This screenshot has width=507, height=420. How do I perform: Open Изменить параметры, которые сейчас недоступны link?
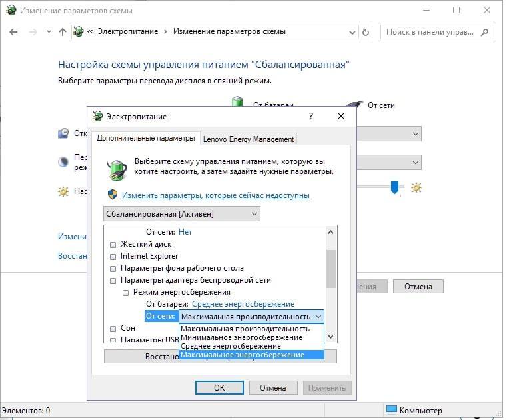click(216, 195)
